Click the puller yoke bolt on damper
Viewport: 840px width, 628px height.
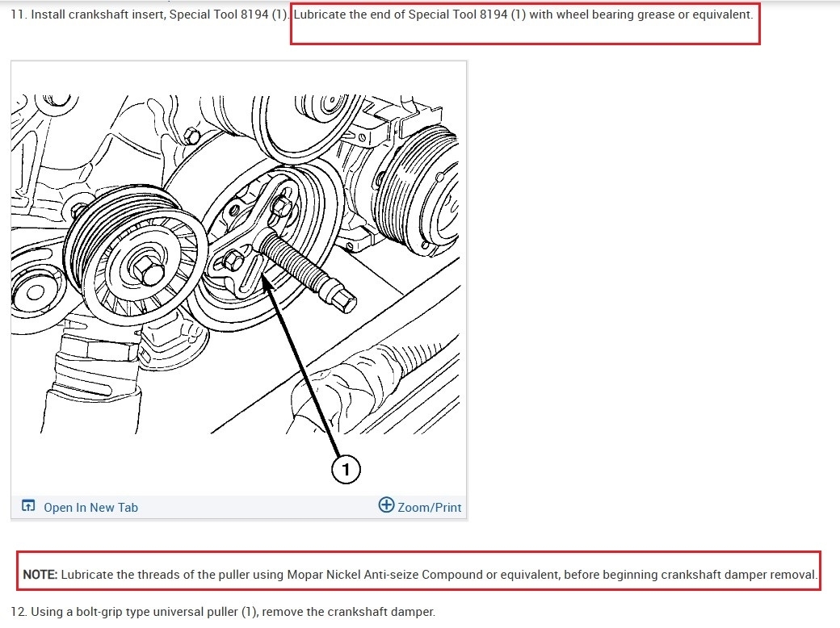coord(281,206)
